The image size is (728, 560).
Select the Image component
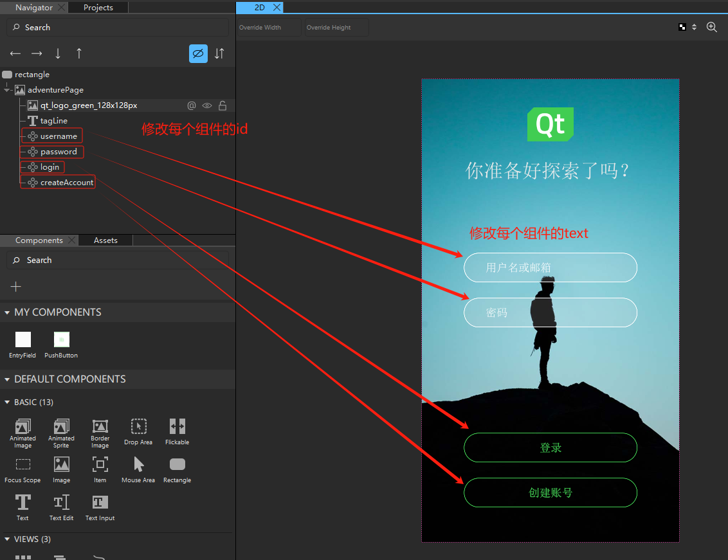(61, 470)
